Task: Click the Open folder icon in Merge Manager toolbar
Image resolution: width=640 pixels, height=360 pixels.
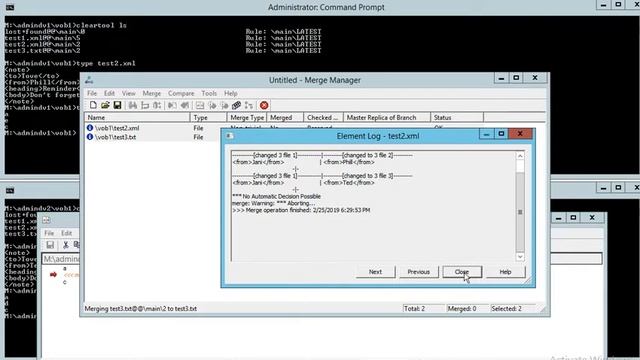Action: click(105, 105)
